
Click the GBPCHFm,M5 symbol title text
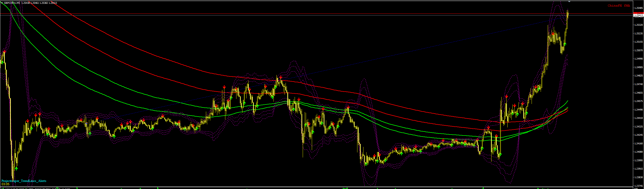(x=12, y=3)
